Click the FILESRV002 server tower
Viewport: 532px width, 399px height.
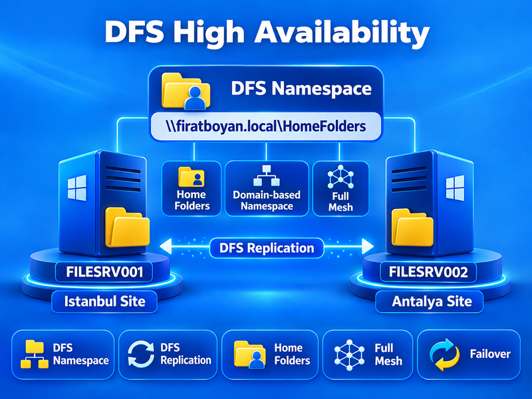pos(430,203)
